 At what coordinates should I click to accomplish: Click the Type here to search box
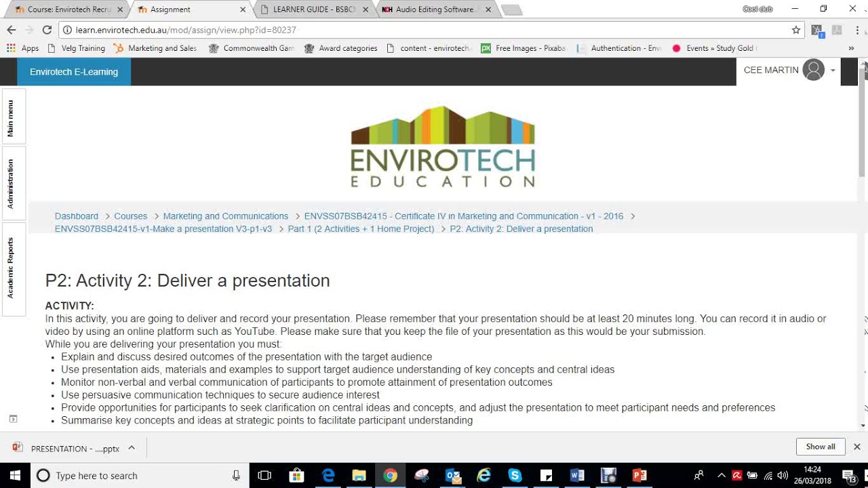140,475
